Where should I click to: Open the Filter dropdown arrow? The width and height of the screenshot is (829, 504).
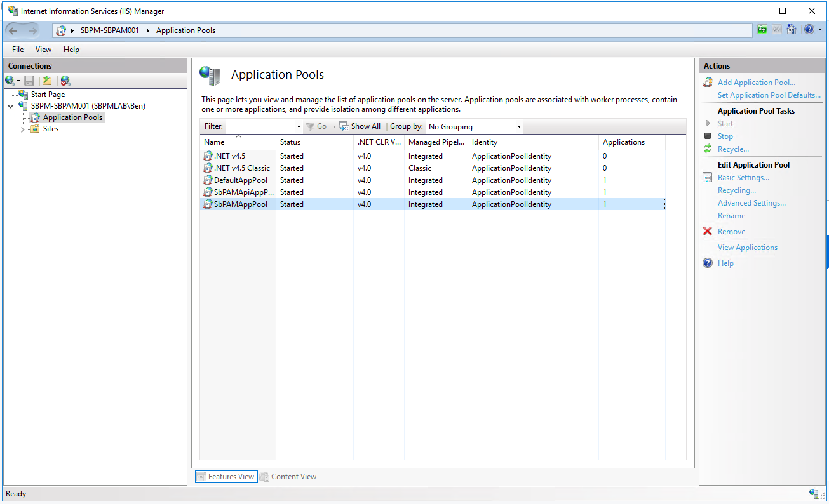point(299,127)
